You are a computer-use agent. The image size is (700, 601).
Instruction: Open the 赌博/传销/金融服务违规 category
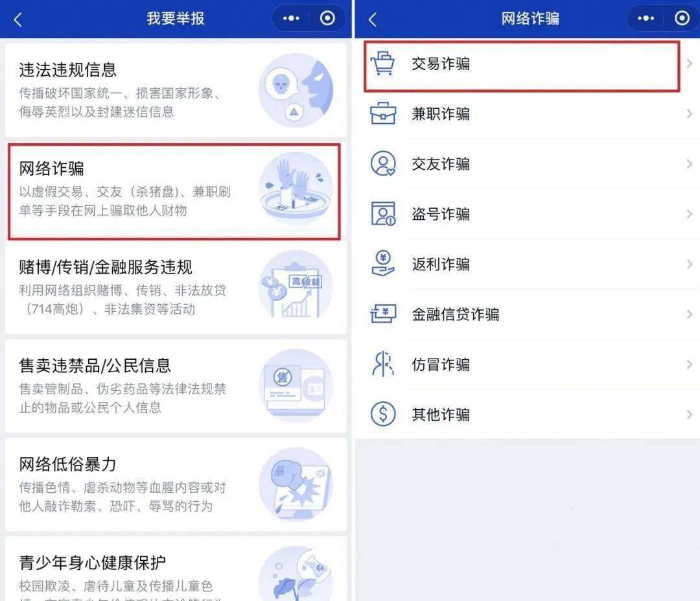pyautogui.click(x=176, y=287)
